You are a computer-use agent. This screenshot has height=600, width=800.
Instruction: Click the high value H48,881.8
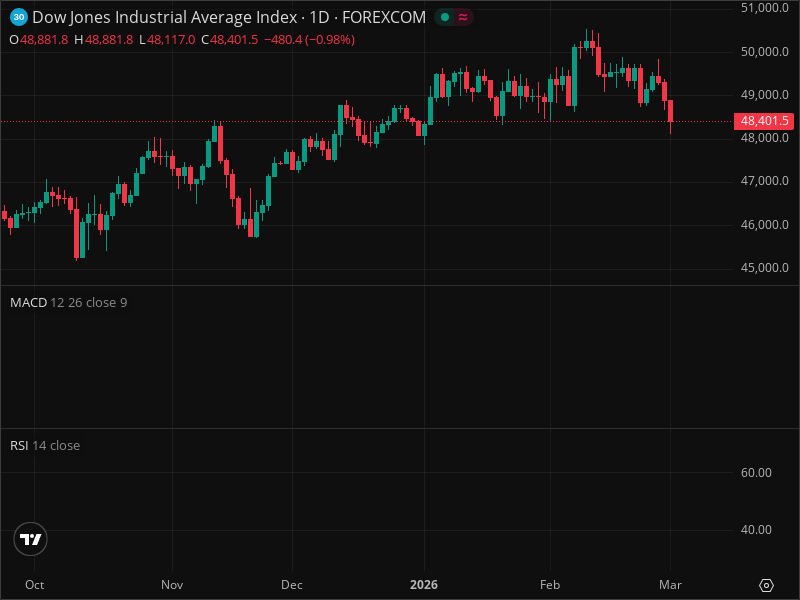point(104,40)
